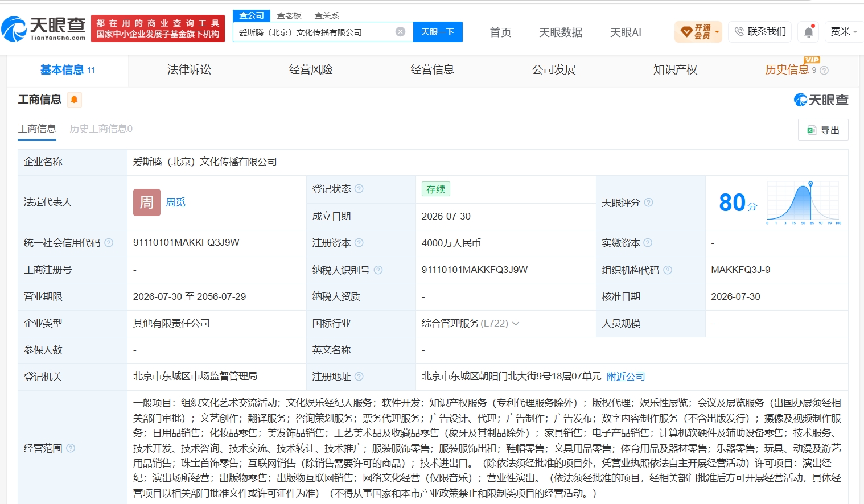Switch to 查关系 search tab
Screen dimensions: 864x504
(x=327, y=15)
